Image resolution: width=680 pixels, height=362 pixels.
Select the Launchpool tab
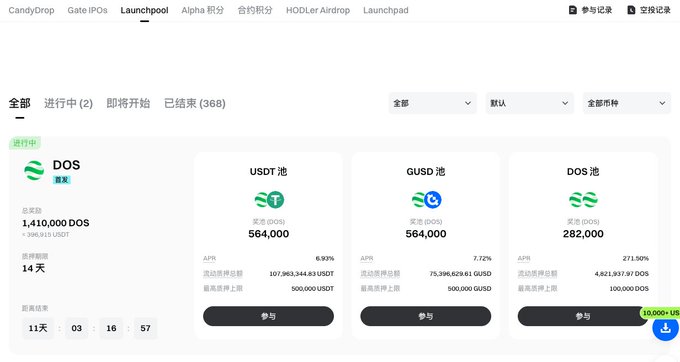point(144,10)
